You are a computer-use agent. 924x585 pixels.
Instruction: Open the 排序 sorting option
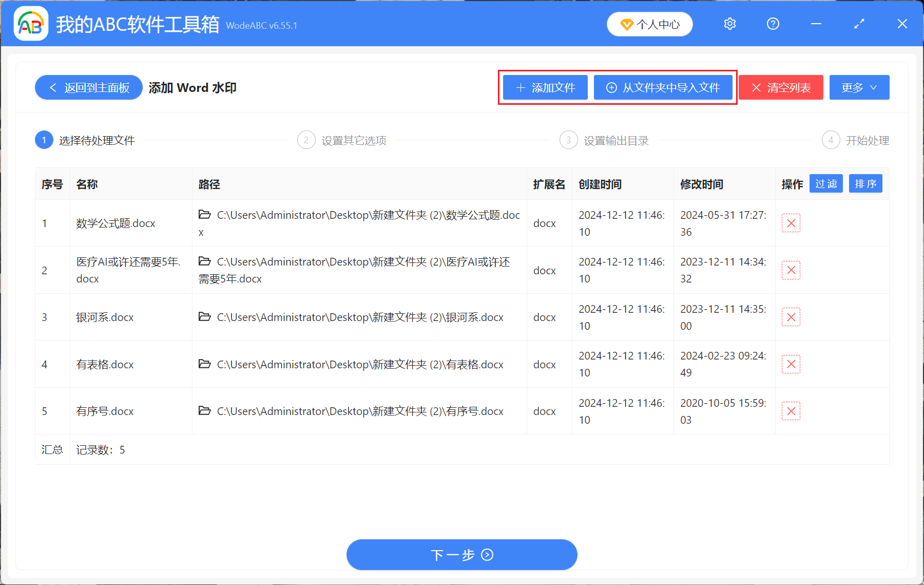pos(865,183)
